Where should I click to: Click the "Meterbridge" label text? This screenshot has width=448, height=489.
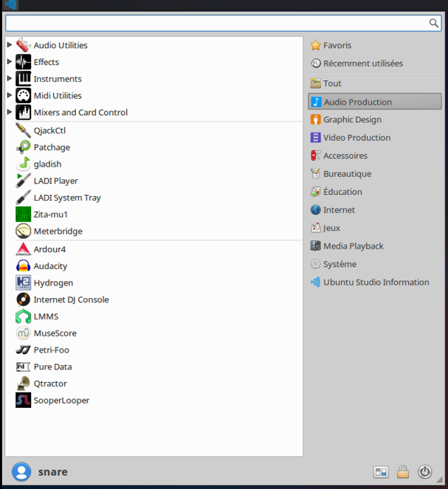[x=58, y=232]
